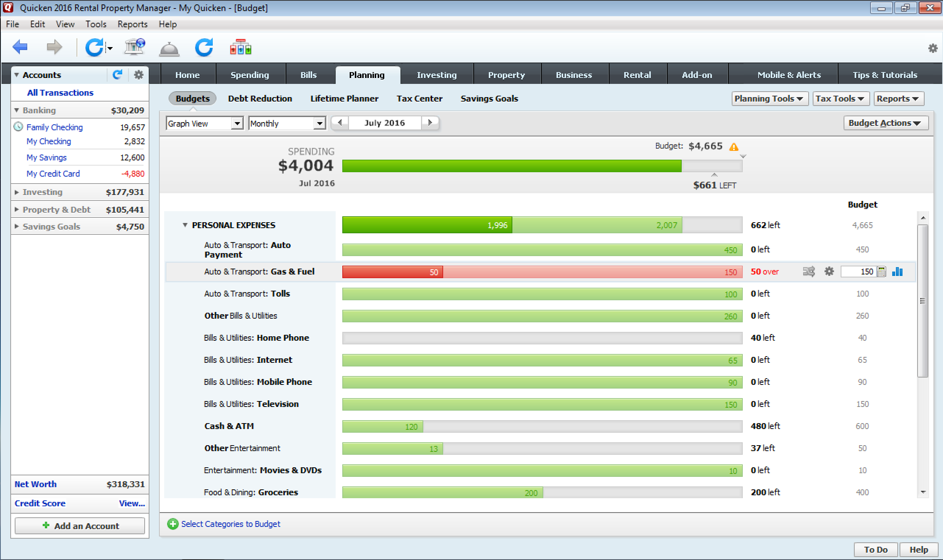Toggle the Debt Reduction section

coord(260,98)
